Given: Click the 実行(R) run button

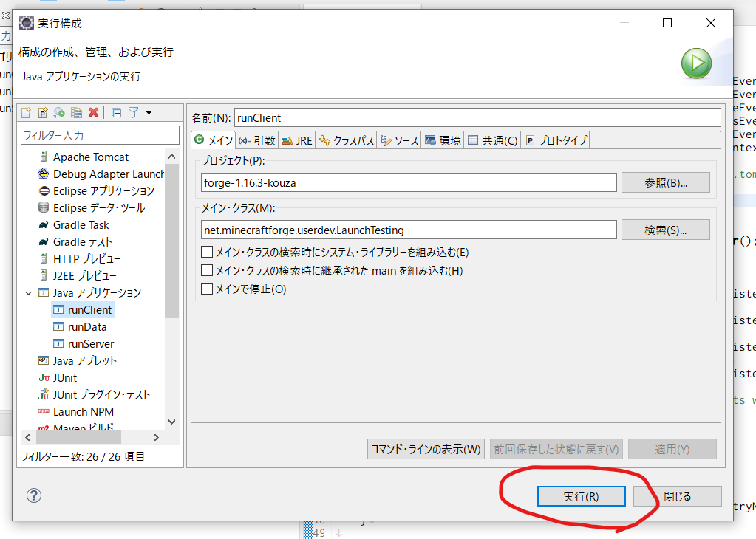Looking at the screenshot, I should (x=581, y=496).
